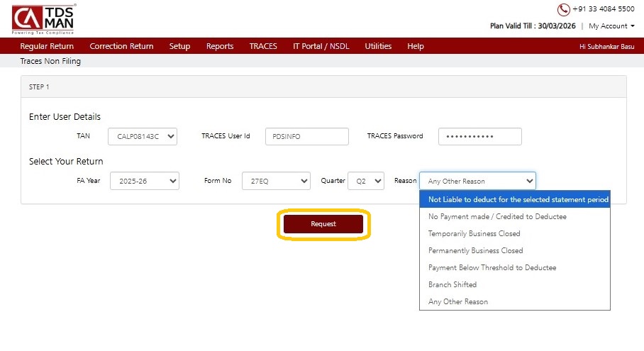
Task: Open the TRACES menu
Action: (x=263, y=46)
